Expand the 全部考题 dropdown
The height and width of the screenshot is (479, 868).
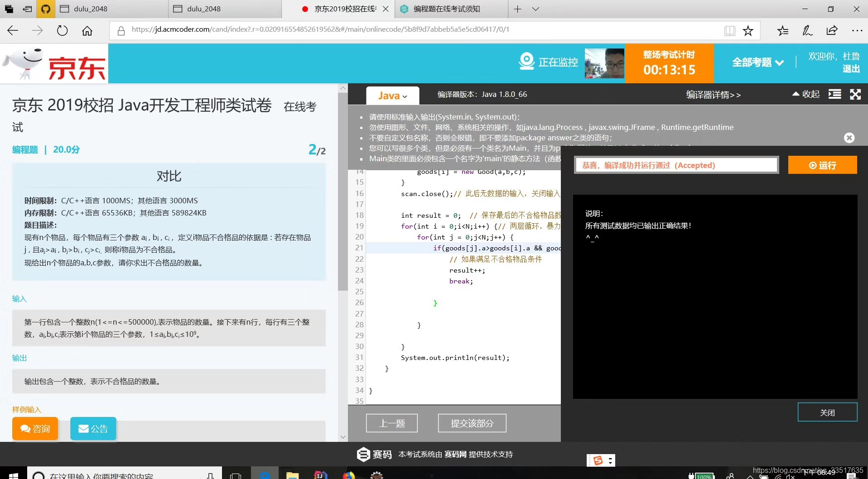757,62
